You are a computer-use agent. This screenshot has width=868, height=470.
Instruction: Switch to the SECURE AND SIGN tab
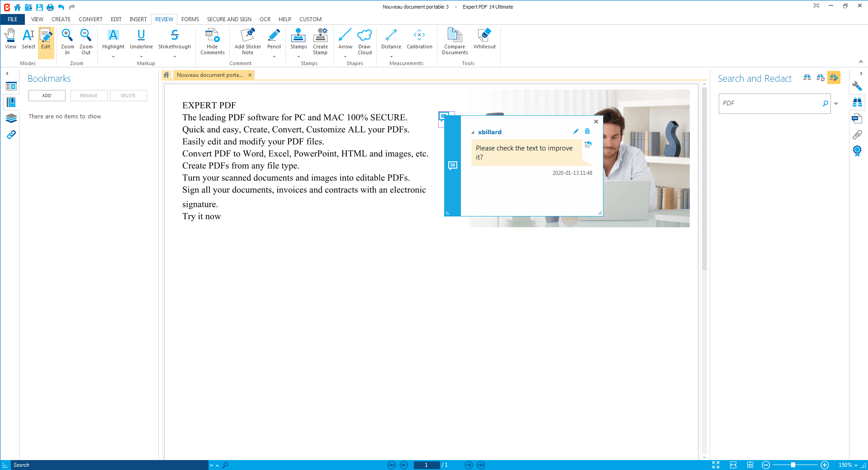(x=229, y=19)
